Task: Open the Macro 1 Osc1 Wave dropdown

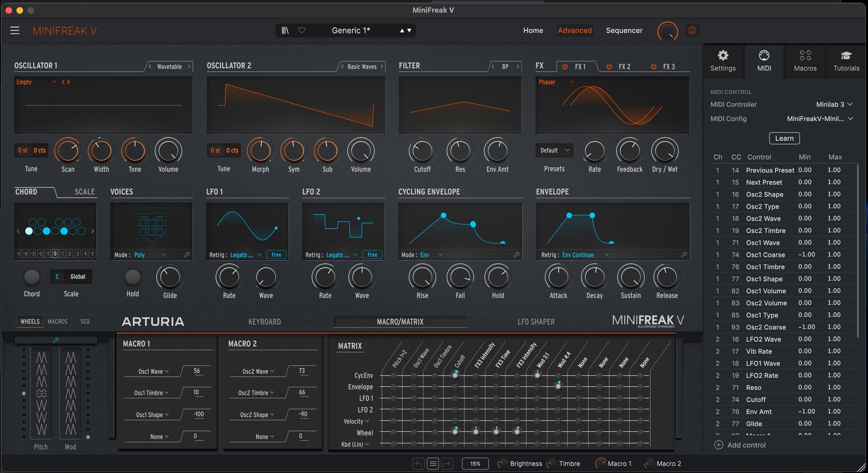Action: click(153, 371)
